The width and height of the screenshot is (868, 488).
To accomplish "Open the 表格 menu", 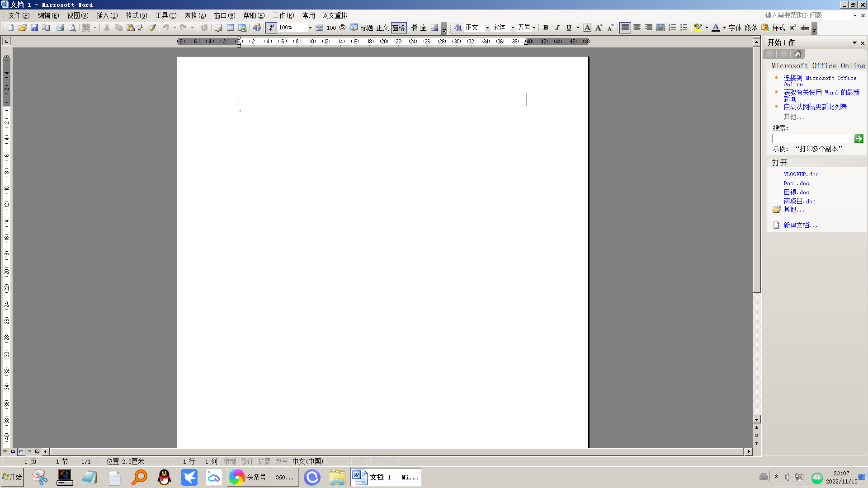I will (195, 15).
